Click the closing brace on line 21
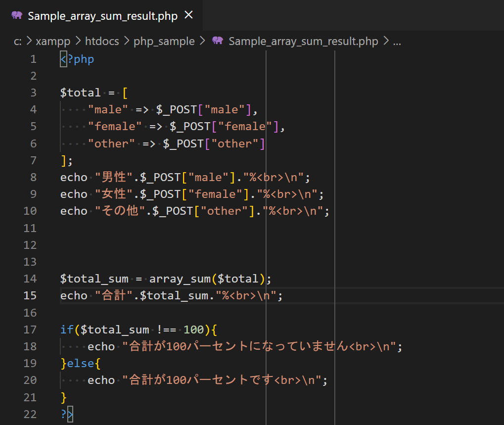Viewport: 504px width, 425px height. coord(64,398)
